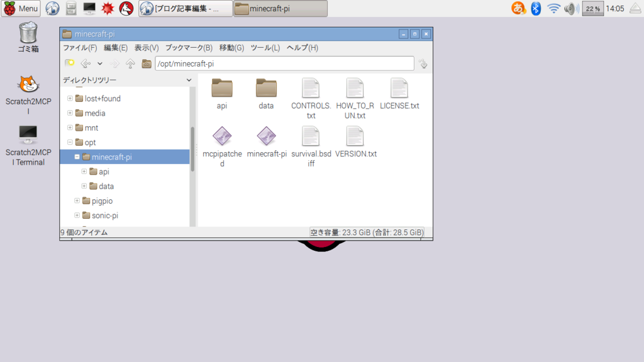Switch to the ブログ記事編集 taskbar window
The width and height of the screenshot is (644, 362).
pyautogui.click(x=186, y=8)
